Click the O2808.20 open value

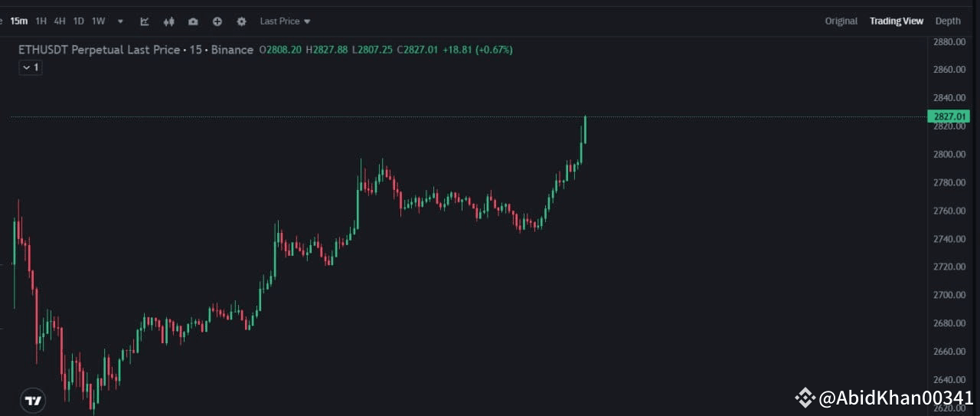(280, 50)
